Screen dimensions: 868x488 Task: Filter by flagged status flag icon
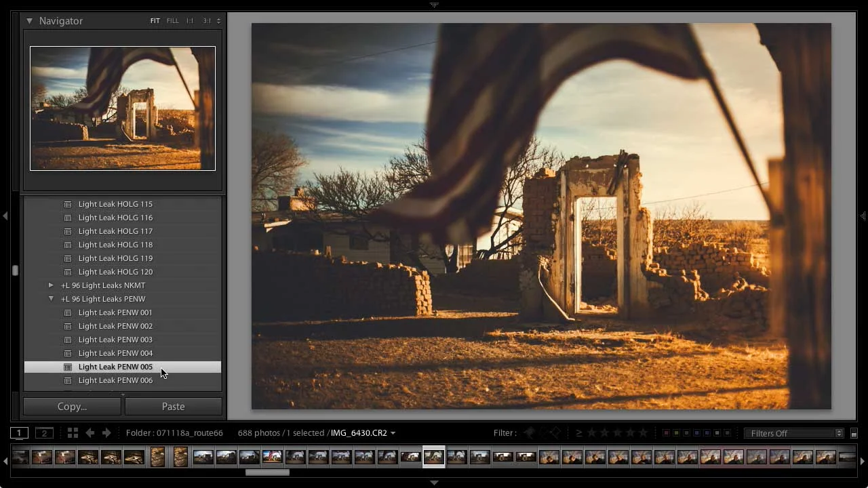(x=530, y=433)
